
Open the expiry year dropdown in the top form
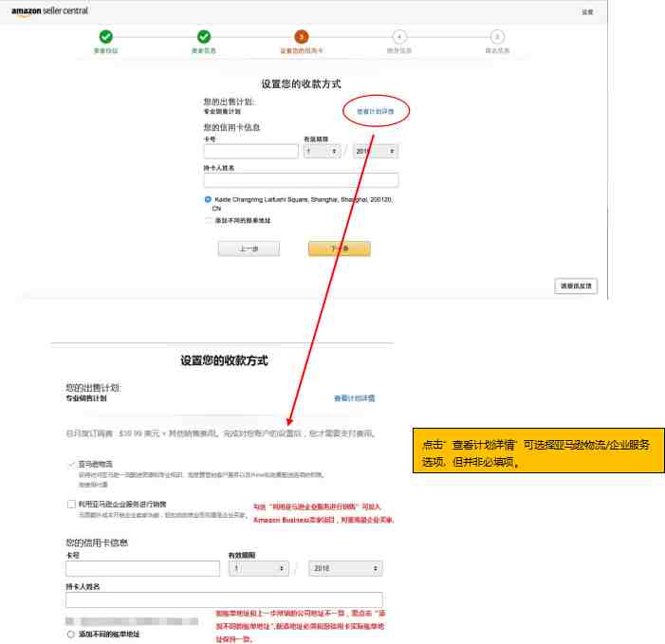point(375,151)
